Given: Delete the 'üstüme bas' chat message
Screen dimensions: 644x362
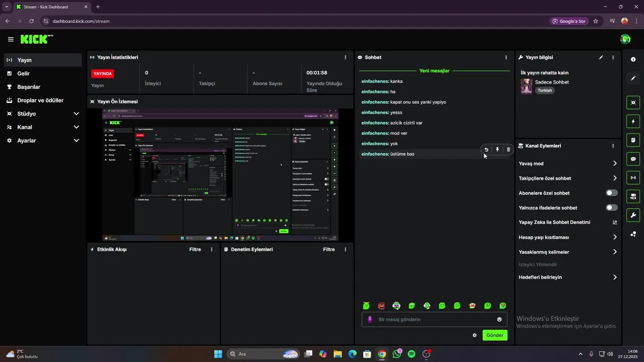Looking at the screenshot, I should pos(508,149).
